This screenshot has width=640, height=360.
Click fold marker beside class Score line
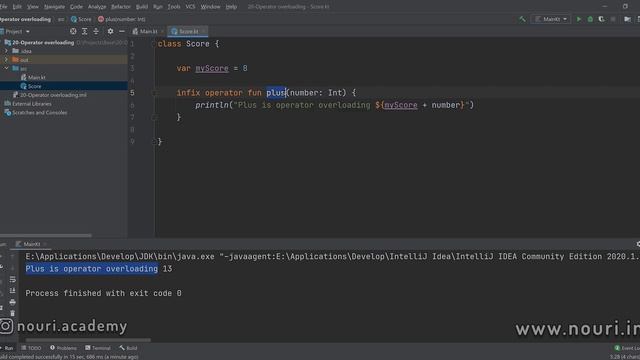coord(153,44)
